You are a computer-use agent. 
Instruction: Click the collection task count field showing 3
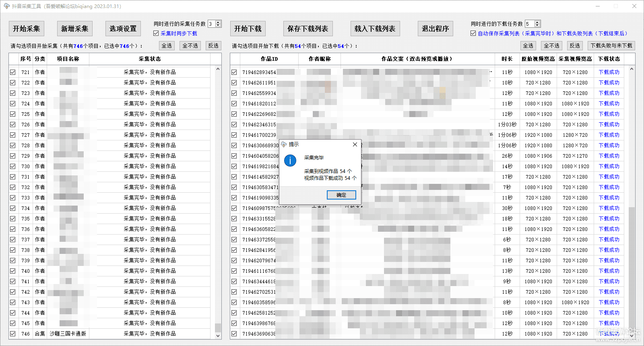pos(212,24)
